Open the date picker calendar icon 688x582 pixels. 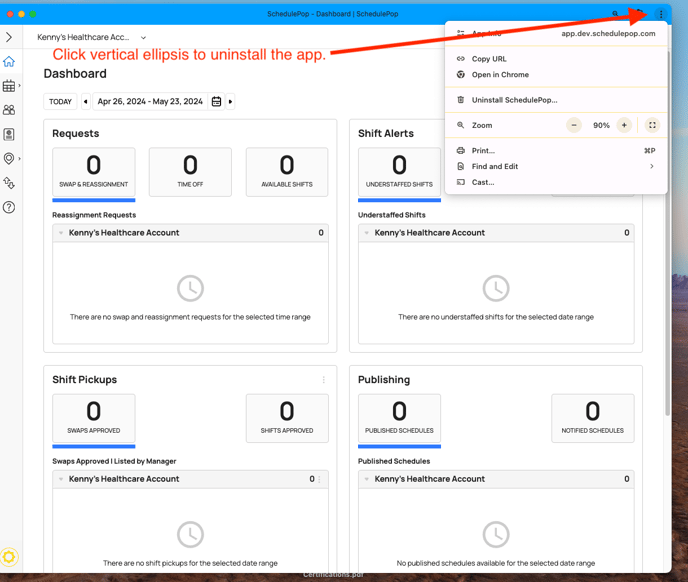(x=216, y=101)
